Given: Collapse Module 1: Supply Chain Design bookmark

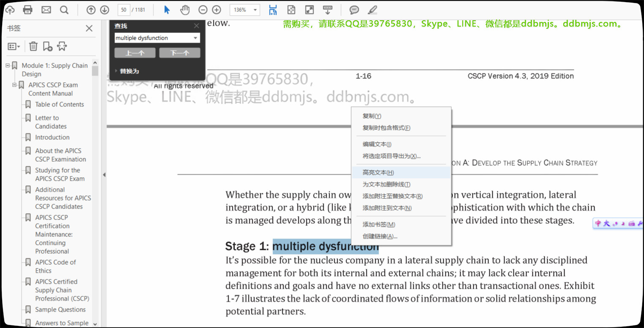Looking at the screenshot, I should click(8, 65).
